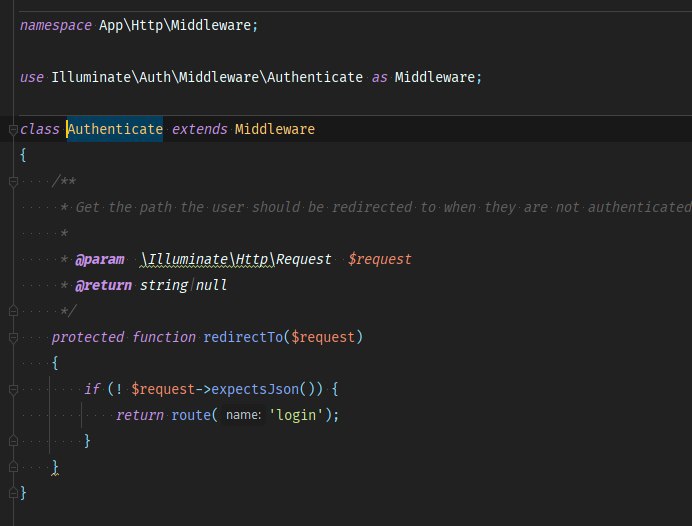Image resolution: width=692 pixels, height=526 pixels.
Task: Click 'Middleware' after extends
Action: pyautogui.click(x=275, y=129)
